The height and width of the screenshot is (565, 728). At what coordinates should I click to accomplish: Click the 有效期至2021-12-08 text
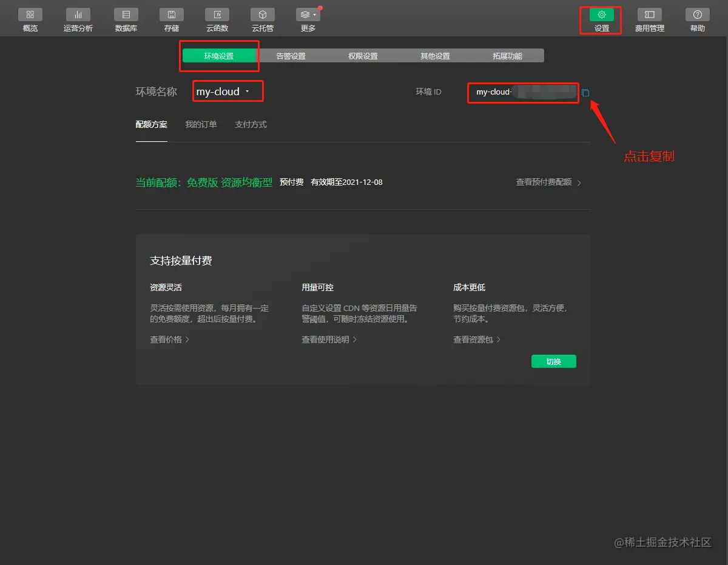(346, 182)
